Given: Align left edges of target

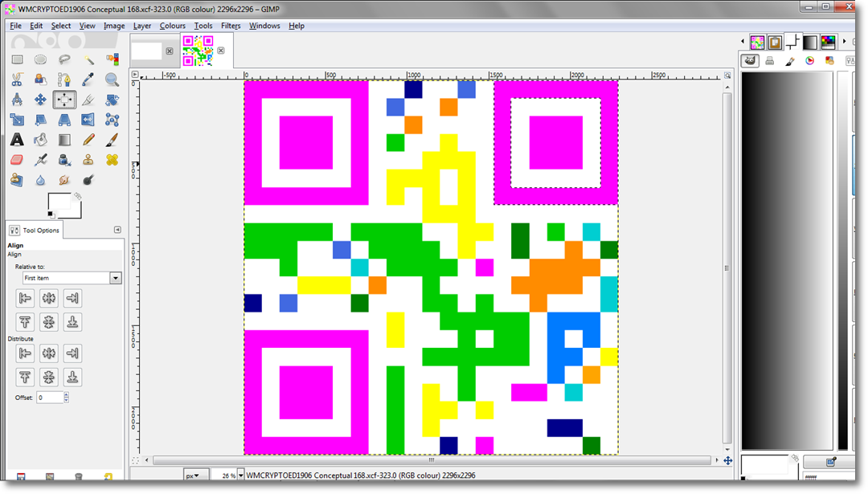Looking at the screenshot, I should tap(25, 299).
